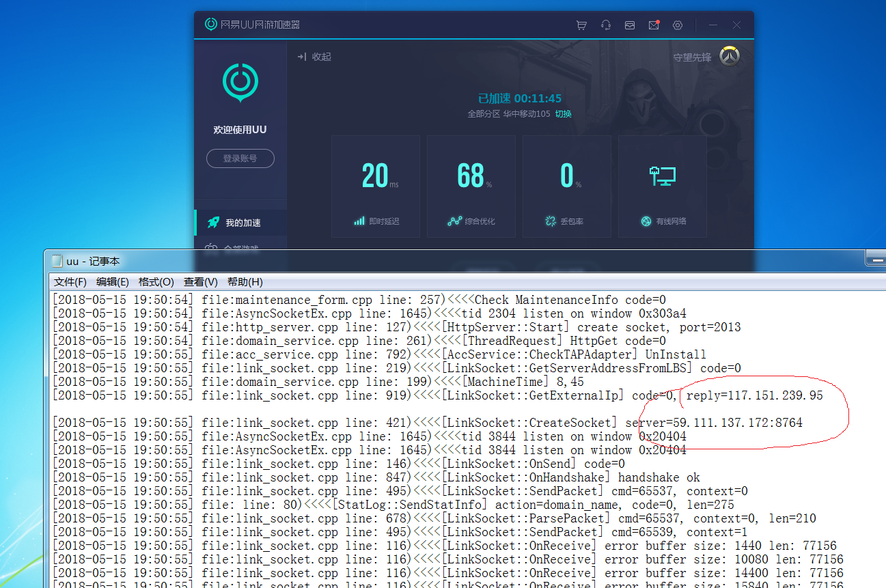The height and width of the screenshot is (588, 886).
Task: Open the 文件(F) menu in Notepad
Action: [x=70, y=282]
